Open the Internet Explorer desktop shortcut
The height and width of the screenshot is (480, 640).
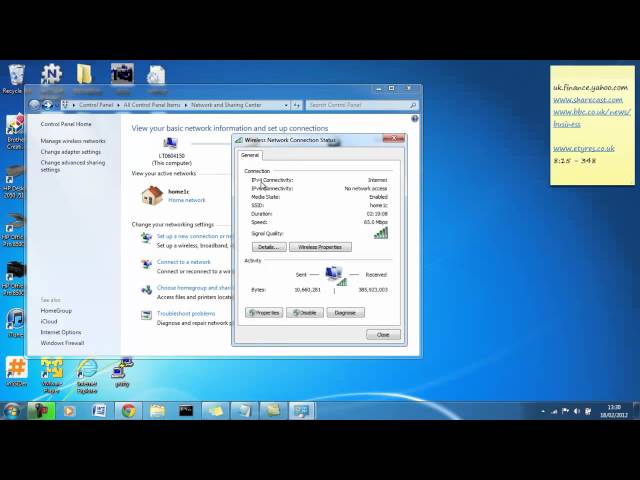87,370
